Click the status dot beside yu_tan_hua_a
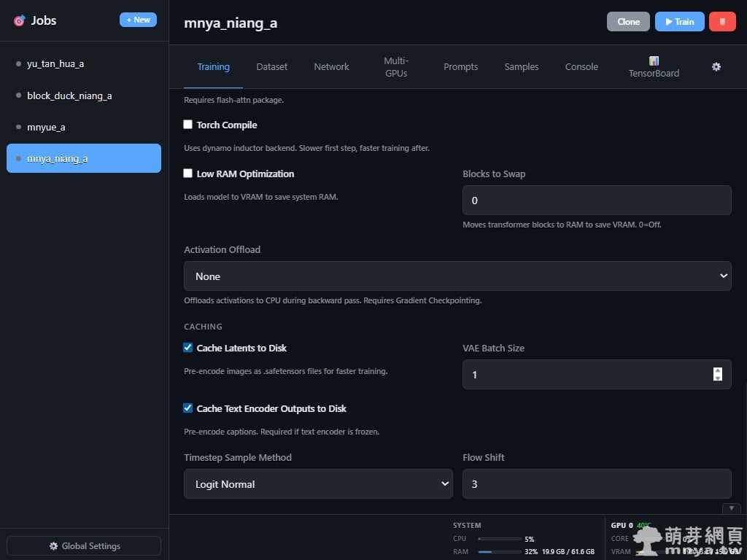Screen dimensions: 747x560 point(18,64)
